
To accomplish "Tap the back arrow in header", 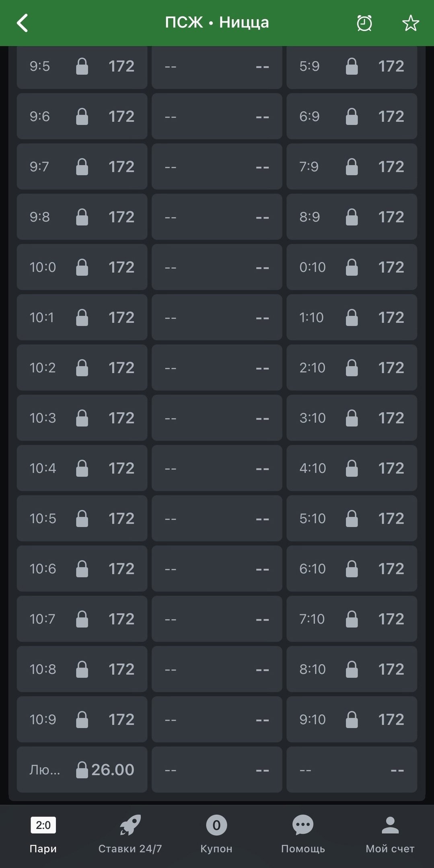I will [x=23, y=23].
